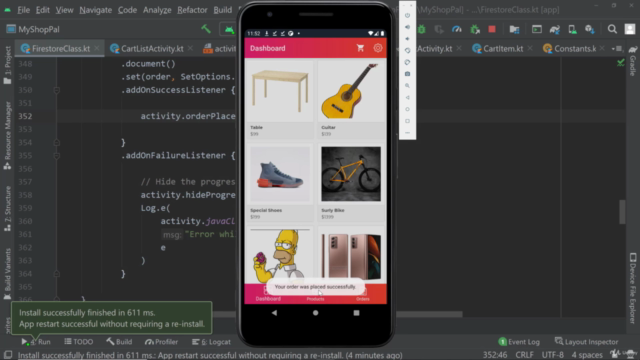Rotate the emulator right
640x360 pixels.
[407, 62]
